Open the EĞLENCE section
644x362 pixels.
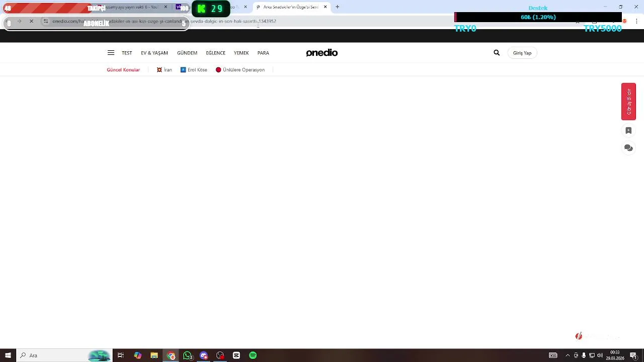tap(215, 53)
